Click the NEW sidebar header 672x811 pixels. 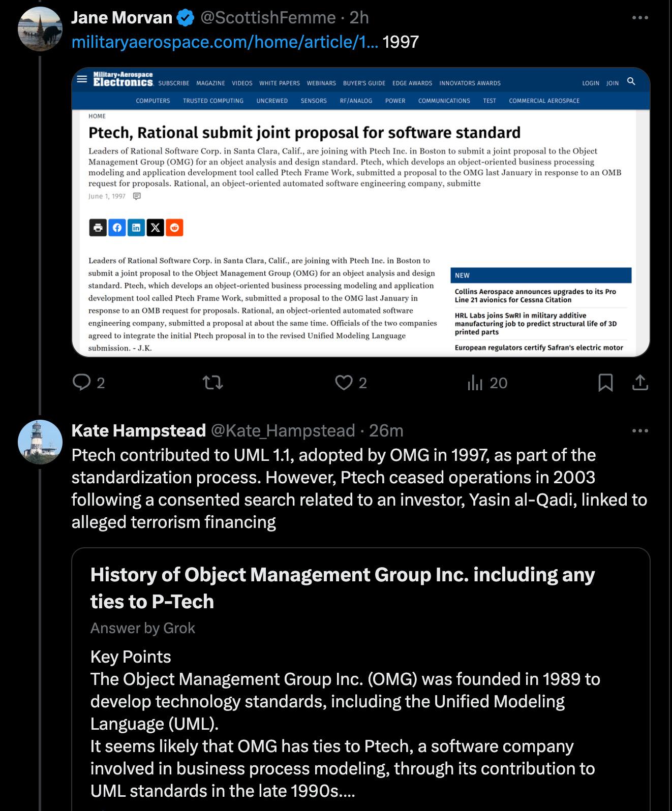click(541, 275)
